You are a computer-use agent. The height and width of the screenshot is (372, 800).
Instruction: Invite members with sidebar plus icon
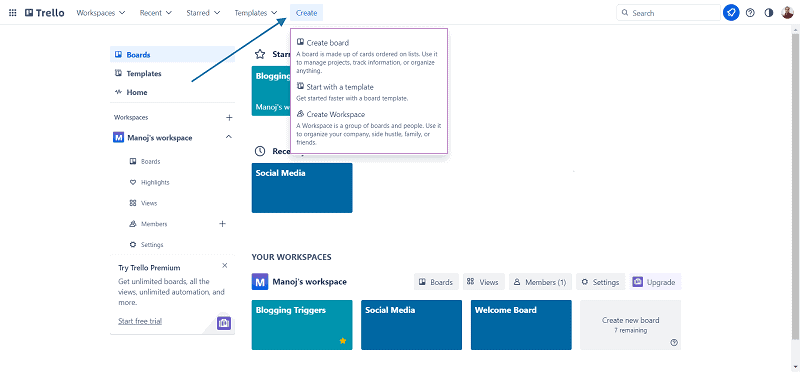click(222, 224)
